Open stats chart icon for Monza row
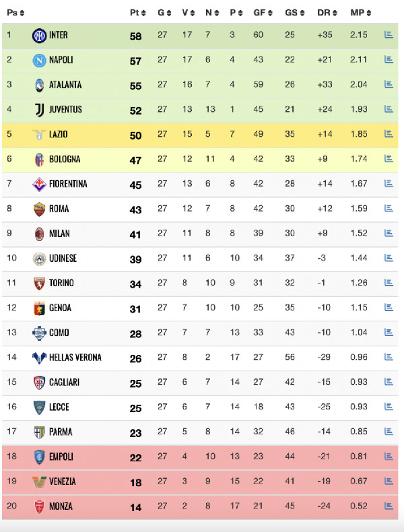Viewport: 404px width, 532px height. (388, 506)
